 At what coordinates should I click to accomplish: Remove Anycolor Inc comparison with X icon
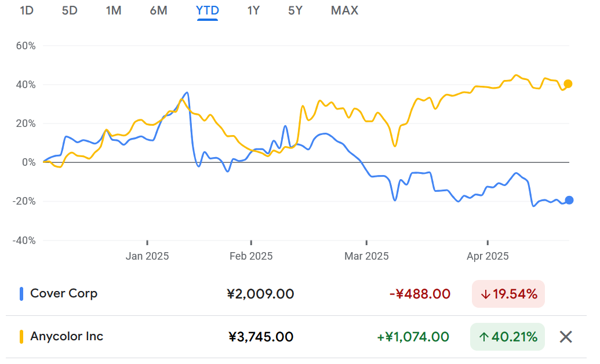point(566,337)
